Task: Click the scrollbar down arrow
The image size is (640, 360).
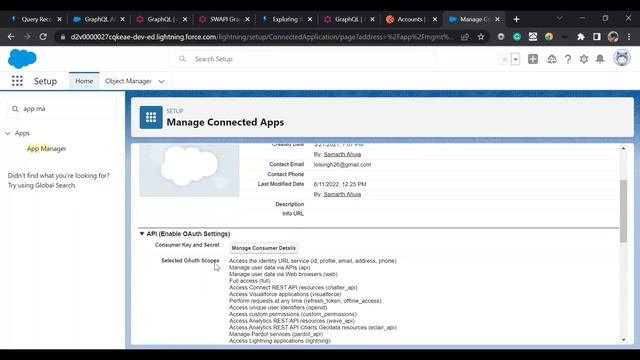Action: 623,340
